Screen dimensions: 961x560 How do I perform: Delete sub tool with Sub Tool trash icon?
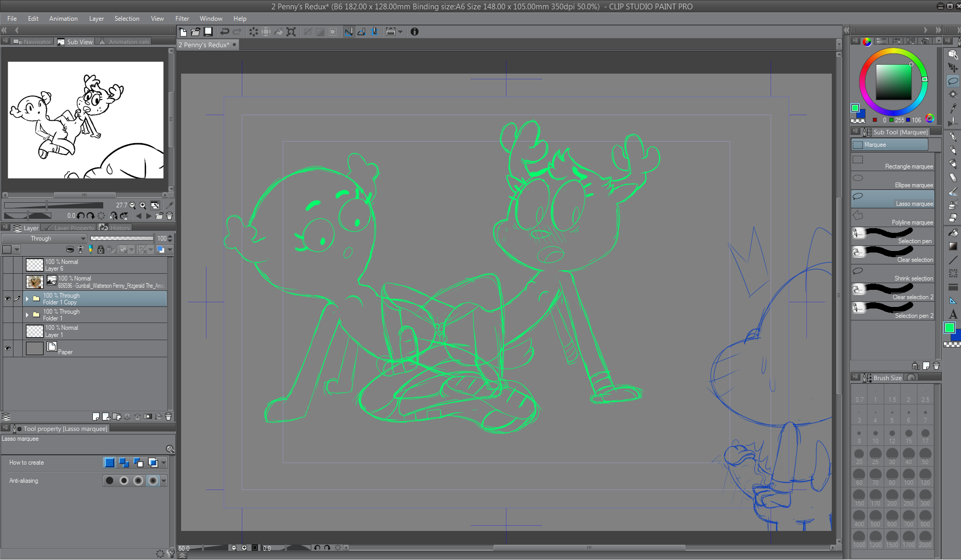point(936,366)
